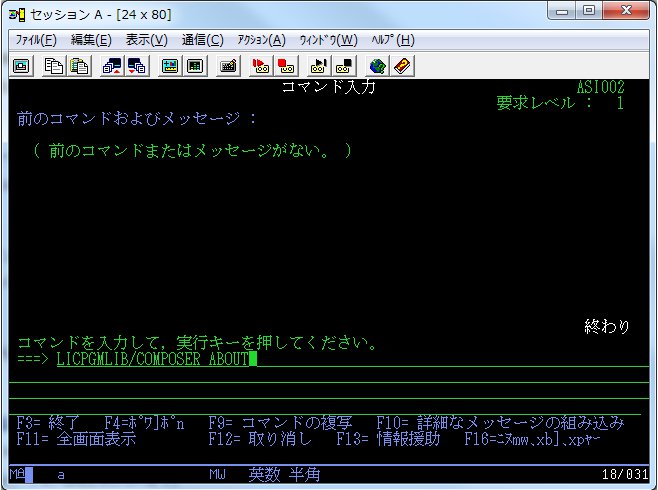Image resolution: width=658 pixels, height=490 pixels.
Task: Click the Paste clipboard toolbar icon
Action: coord(79,66)
